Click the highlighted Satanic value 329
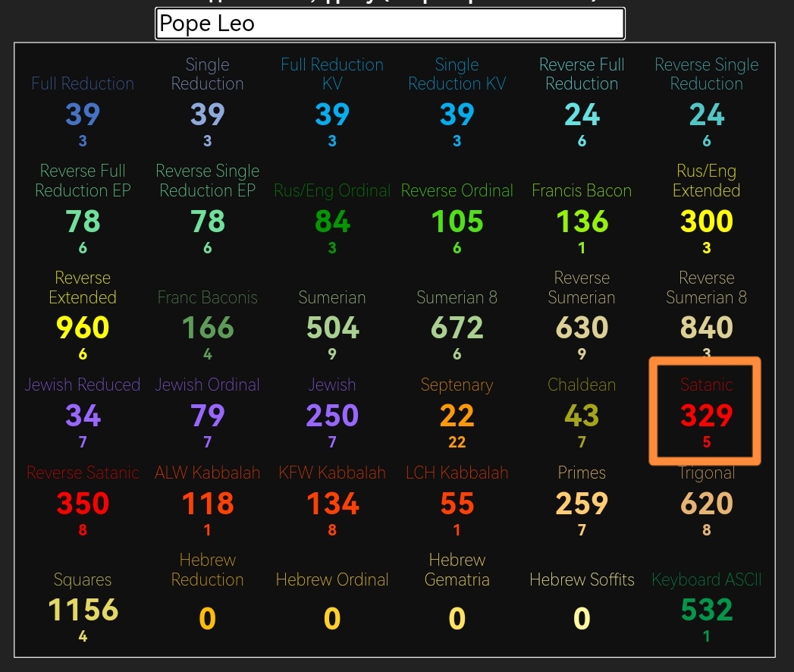 (706, 415)
